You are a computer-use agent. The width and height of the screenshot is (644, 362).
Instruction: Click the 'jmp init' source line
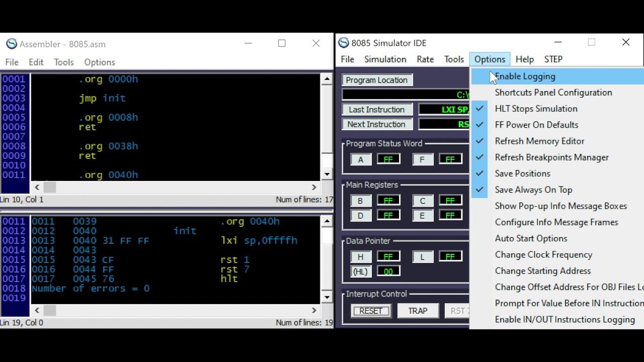click(x=102, y=98)
